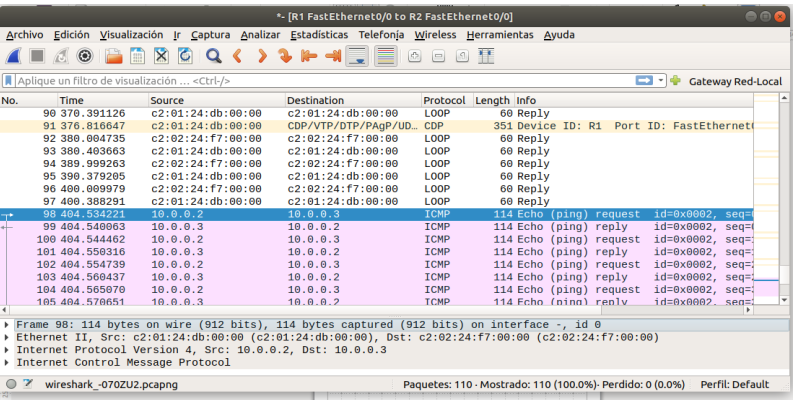Open the Analizar menu
The width and height of the screenshot is (793, 402).
pos(260,35)
